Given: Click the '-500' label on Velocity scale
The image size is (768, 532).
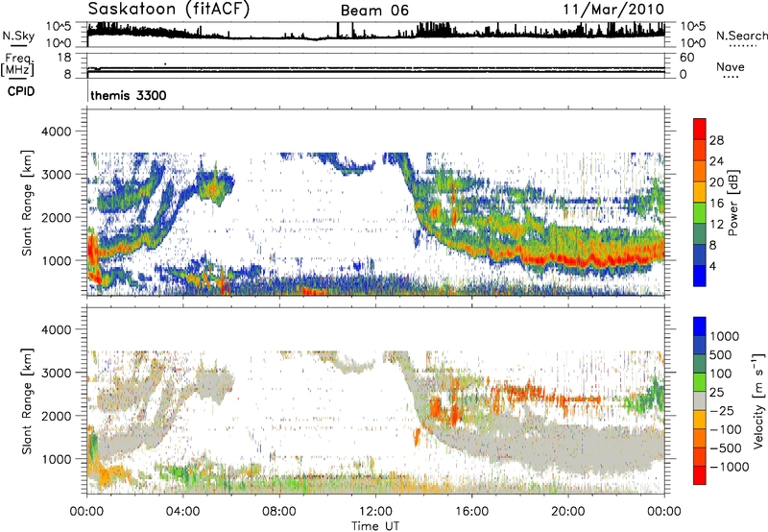Looking at the screenshot, I should pos(726,448).
